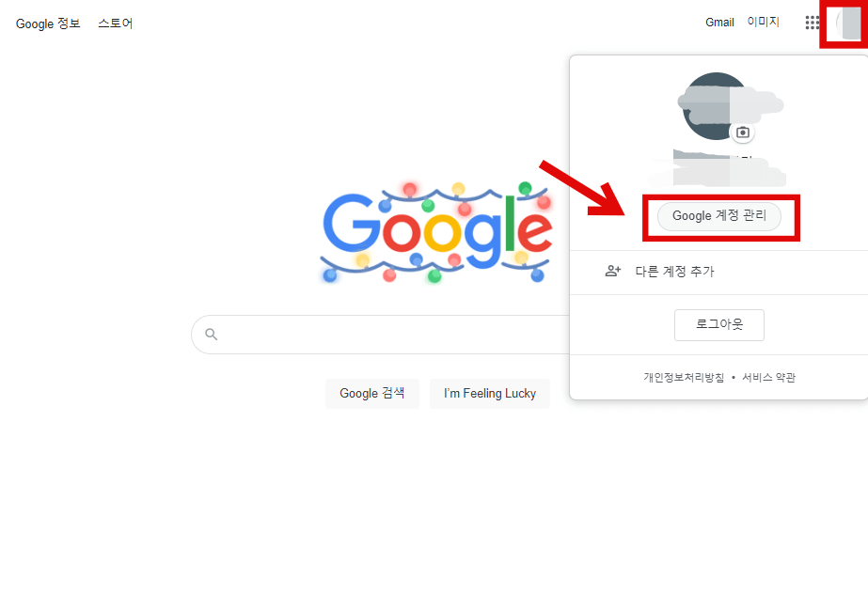Open the 이미지 images link in the header

(763, 22)
